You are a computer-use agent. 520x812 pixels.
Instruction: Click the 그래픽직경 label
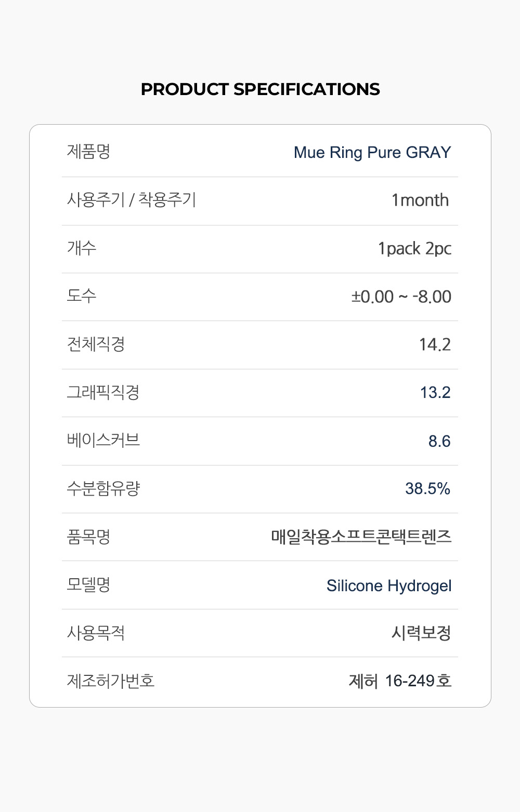click(x=103, y=392)
